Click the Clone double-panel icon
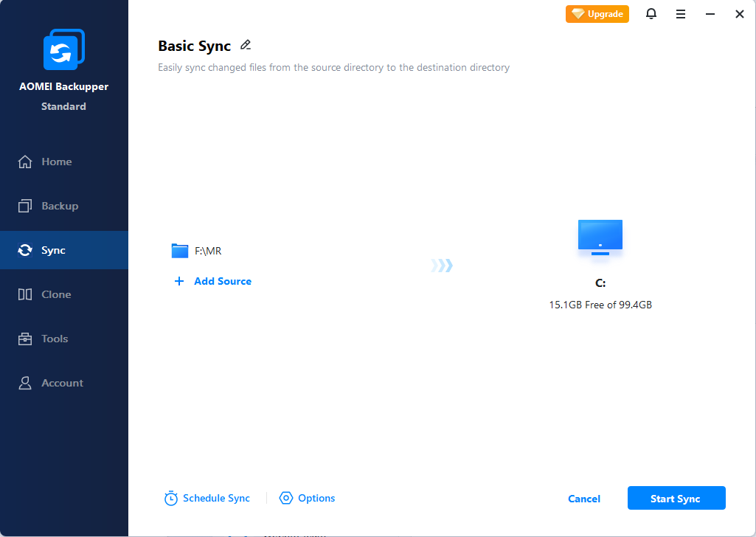The height and width of the screenshot is (537, 756). pyautogui.click(x=25, y=294)
